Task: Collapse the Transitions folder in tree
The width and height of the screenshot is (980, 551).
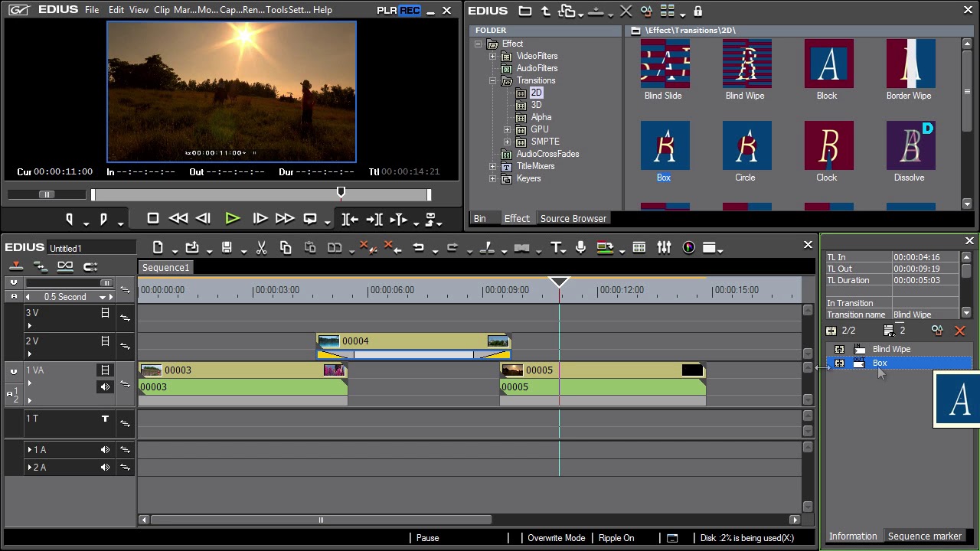Action: (x=492, y=80)
